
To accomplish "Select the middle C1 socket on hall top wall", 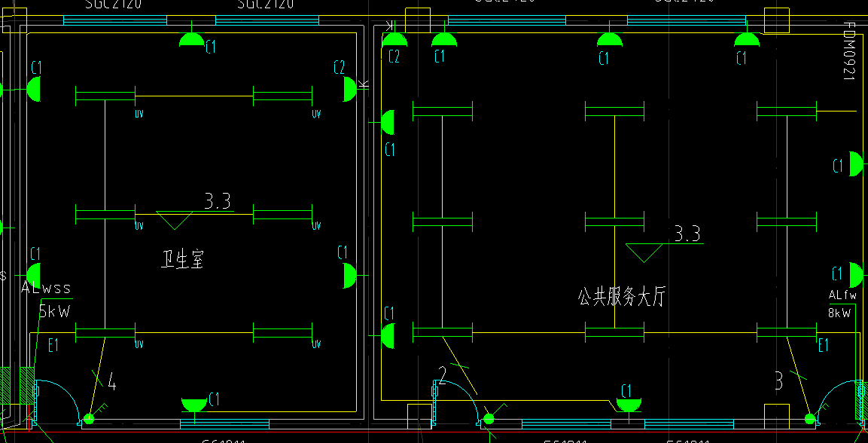I will pos(610,39).
